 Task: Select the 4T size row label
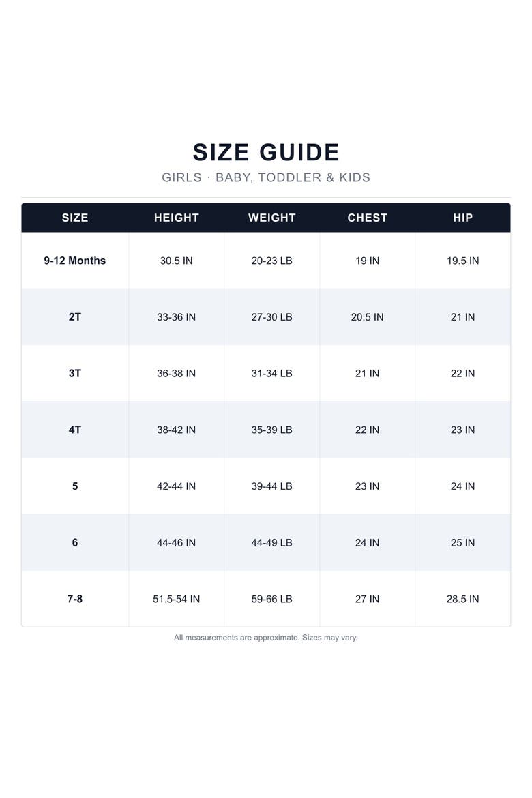75,430
